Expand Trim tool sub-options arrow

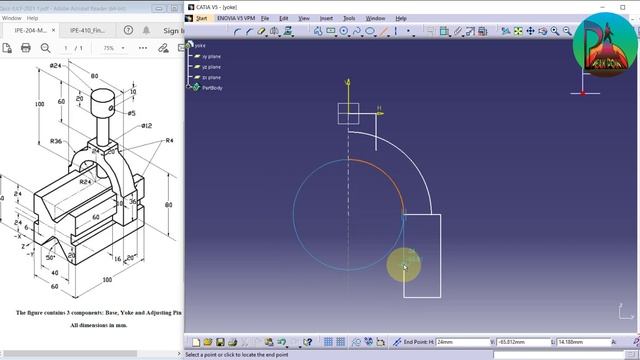[x=266, y=36]
